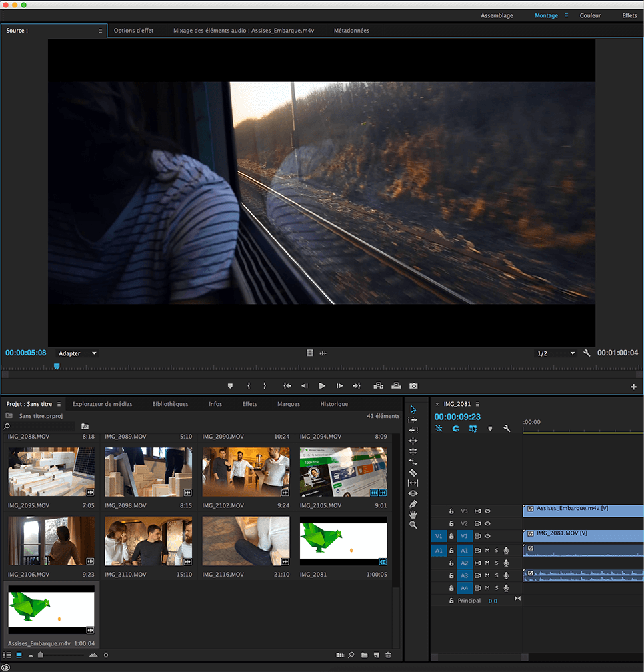Viewport: 644px width, 672px height.
Task: Click Automate to Sequence icon
Action: (340, 655)
